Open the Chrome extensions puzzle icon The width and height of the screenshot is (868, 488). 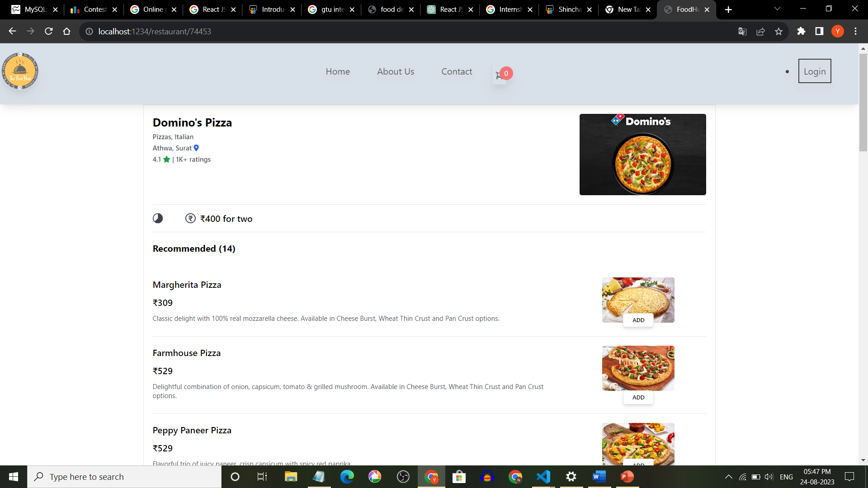click(x=802, y=31)
